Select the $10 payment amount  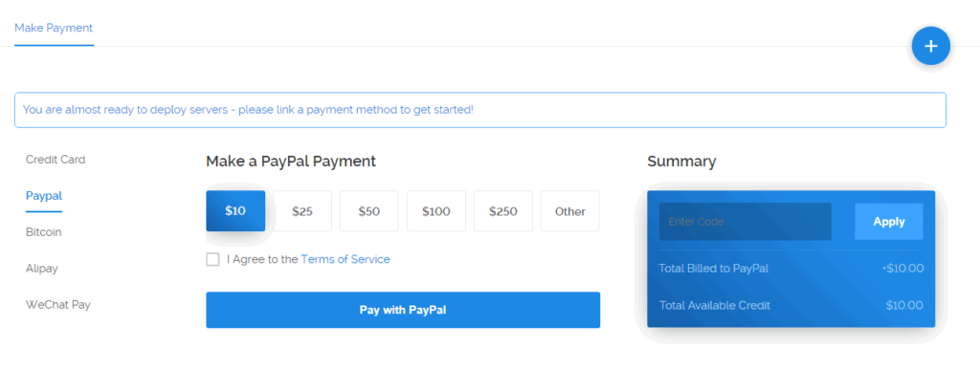click(x=235, y=211)
